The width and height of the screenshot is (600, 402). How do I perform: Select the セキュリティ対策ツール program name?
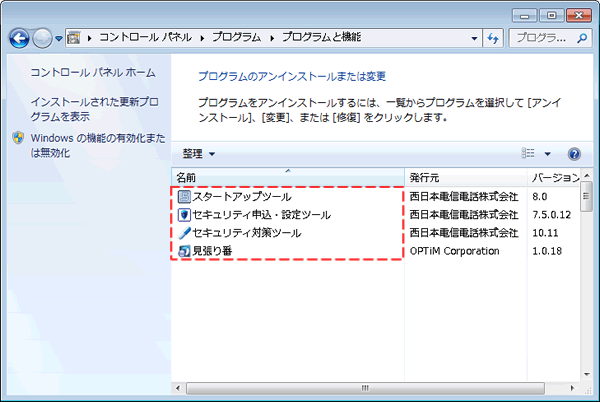point(246,233)
